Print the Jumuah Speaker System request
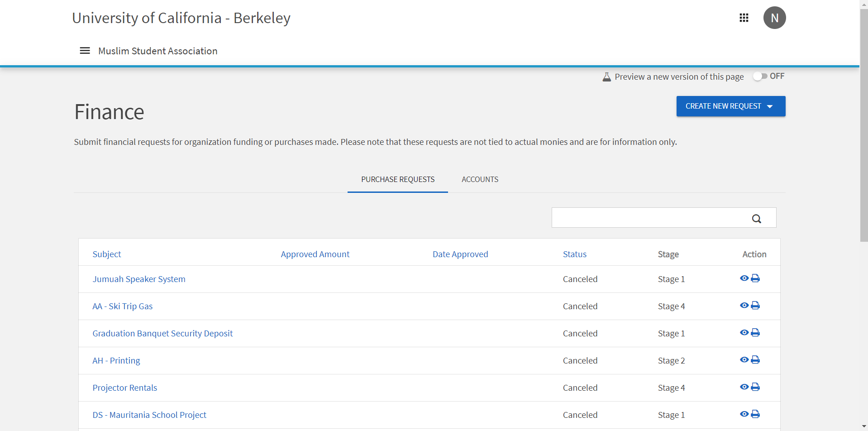The width and height of the screenshot is (868, 431). (x=755, y=278)
